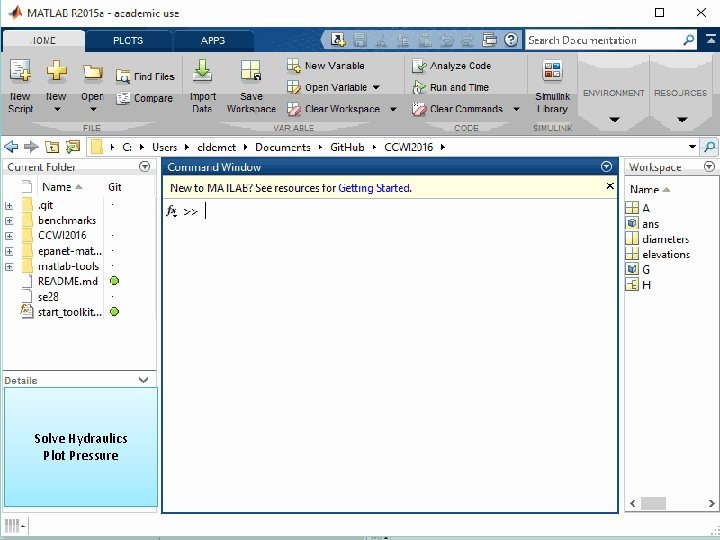Click Import Data
Screen dimensions: 720x540
tap(202, 86)
